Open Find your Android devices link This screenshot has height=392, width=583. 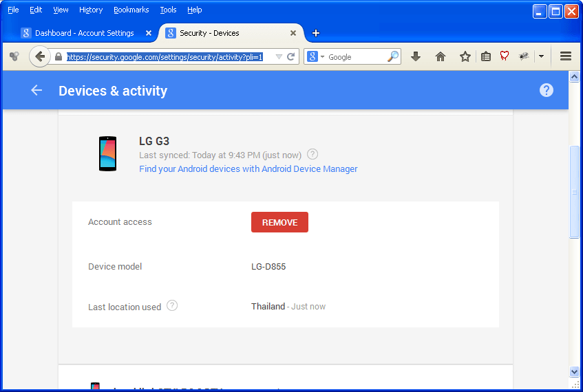pos(248,169)
